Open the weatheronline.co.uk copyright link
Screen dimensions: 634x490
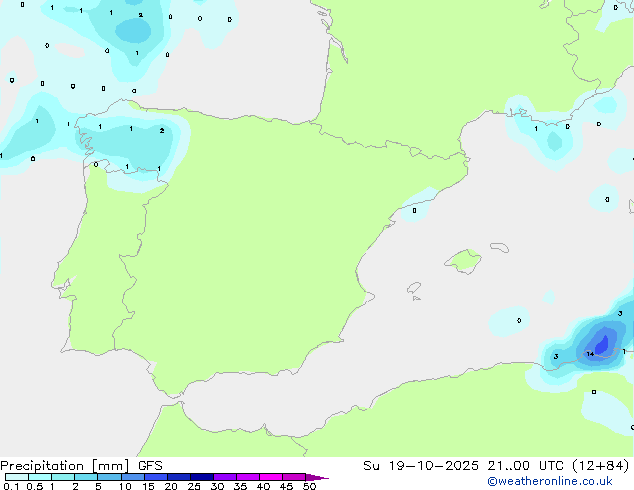click(x=550, y=481)
